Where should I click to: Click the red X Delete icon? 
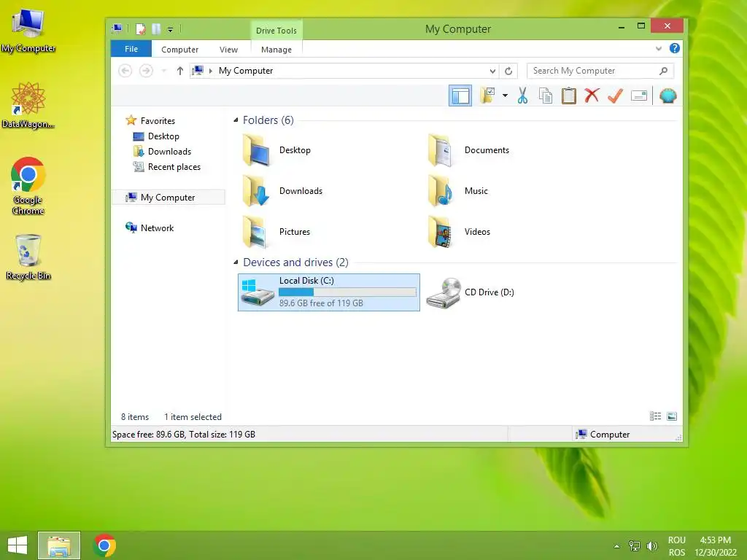point(592,96)
